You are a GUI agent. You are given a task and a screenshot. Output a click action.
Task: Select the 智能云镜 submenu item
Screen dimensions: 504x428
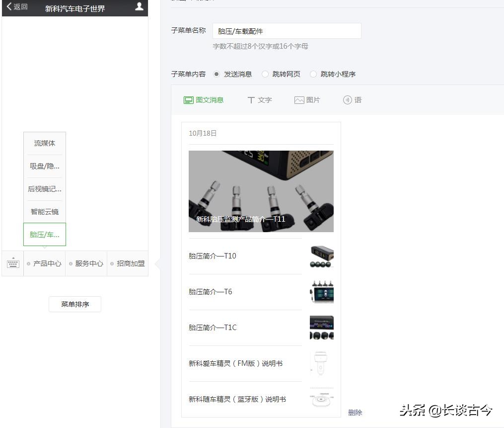pyautogui.click(x=44, y=211)
